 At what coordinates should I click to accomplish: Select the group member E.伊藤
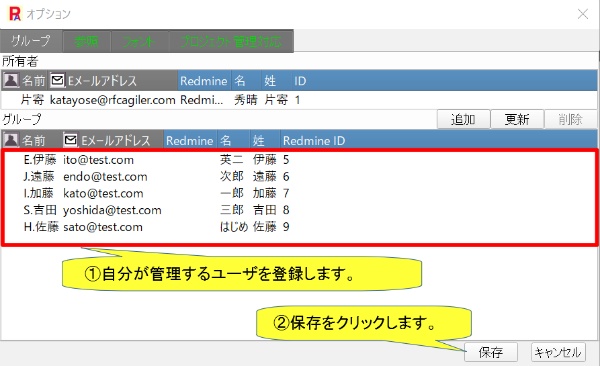click(x=40, y=160)
